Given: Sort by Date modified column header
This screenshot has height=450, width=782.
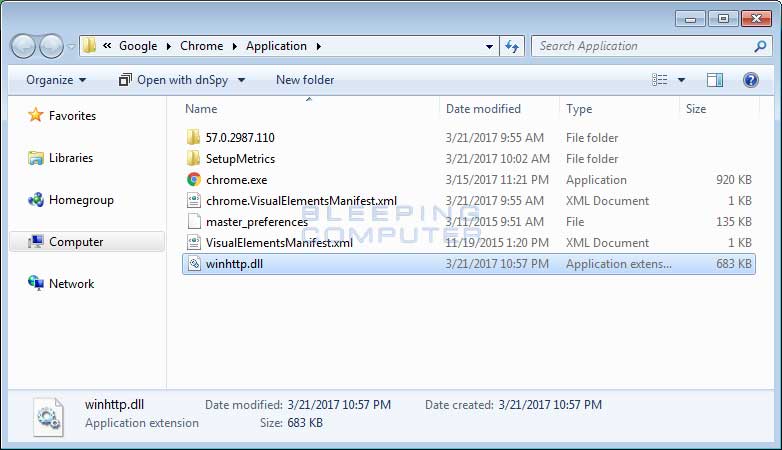Looking at the screenshot, I should [483, 109].
